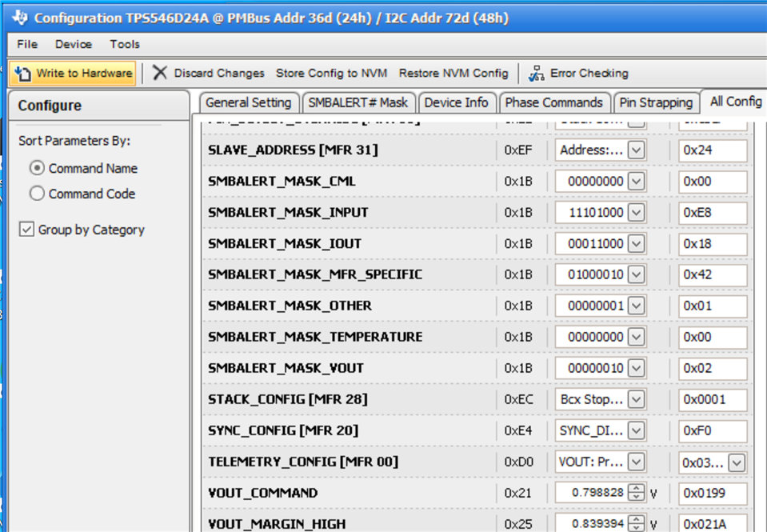This screenshot has width=767, height=532.
Task: Click SMBALERT_MASK_OTHER hex field 0x01
Action: pos(713,306)
